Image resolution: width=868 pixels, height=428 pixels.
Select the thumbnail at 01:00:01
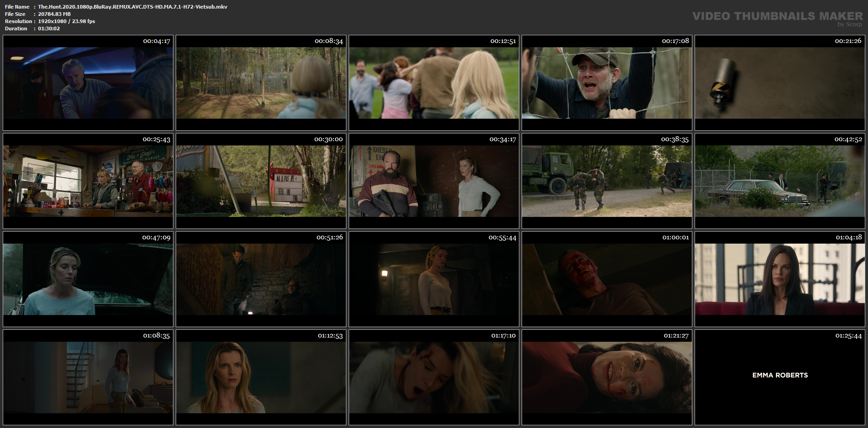pyautogui.click(x=607, y=279)
